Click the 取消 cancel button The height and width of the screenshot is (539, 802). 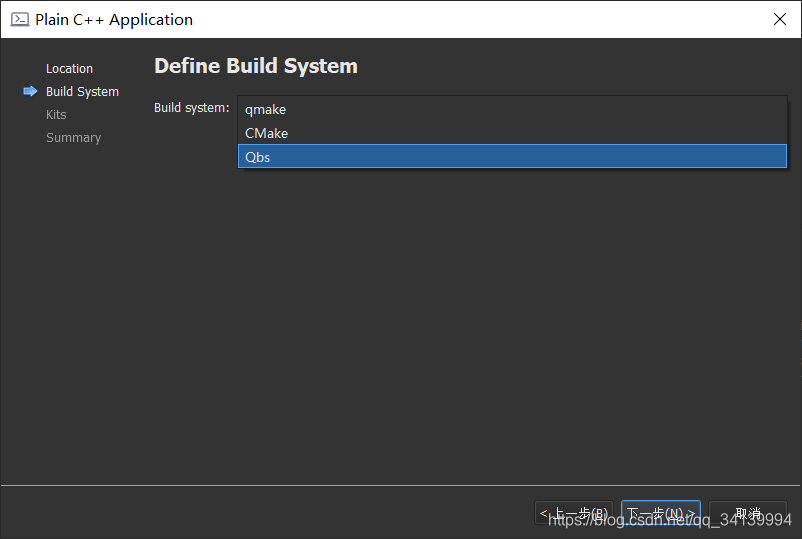[x=748, y=512]
